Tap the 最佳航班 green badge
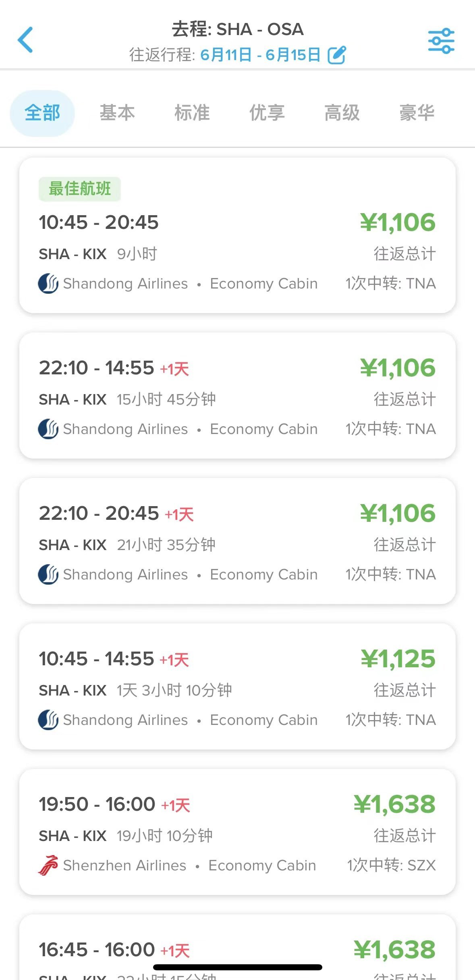 click(x=80, y=189)
